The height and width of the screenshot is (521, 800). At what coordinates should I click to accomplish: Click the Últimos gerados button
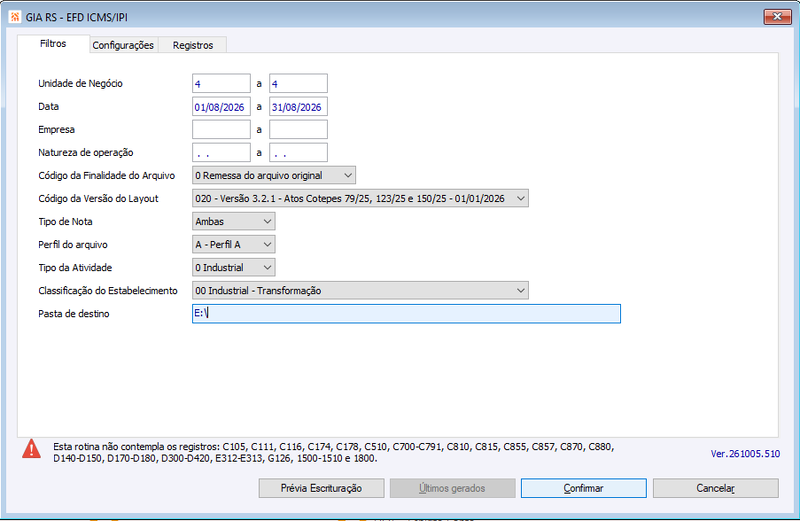coord(453,488)
